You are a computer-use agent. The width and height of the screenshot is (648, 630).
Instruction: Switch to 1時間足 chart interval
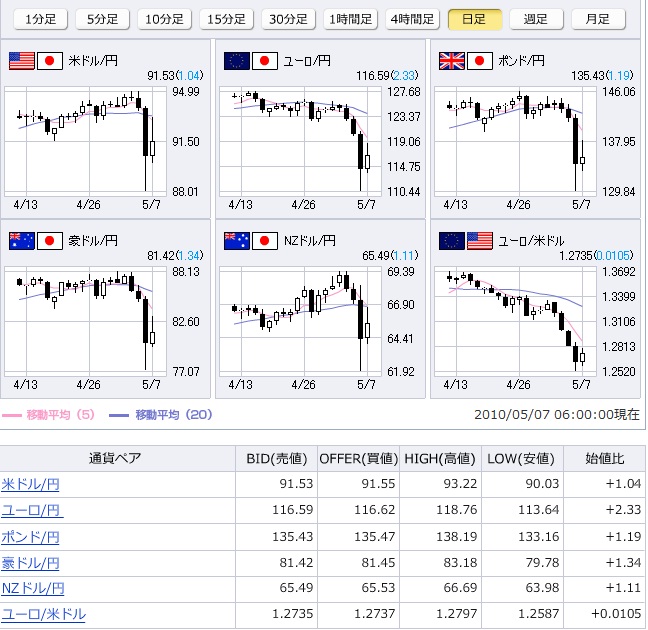click(x=351, y=19)
